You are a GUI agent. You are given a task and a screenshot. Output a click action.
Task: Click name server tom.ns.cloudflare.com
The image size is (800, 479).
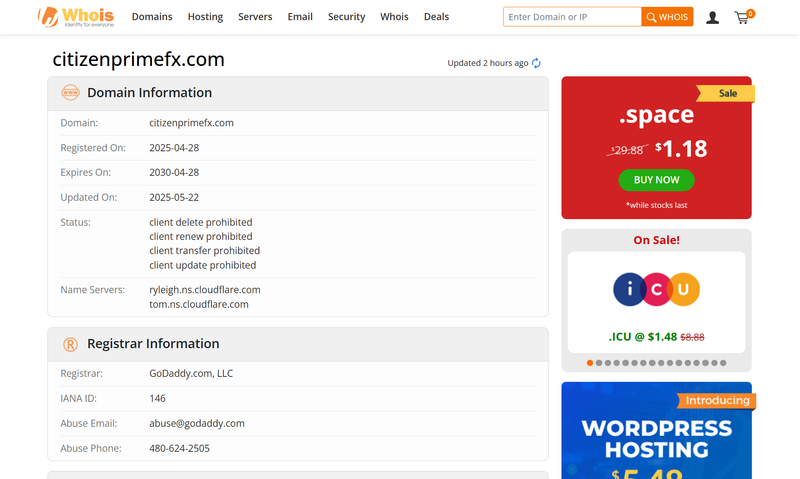tap(199, 305)
